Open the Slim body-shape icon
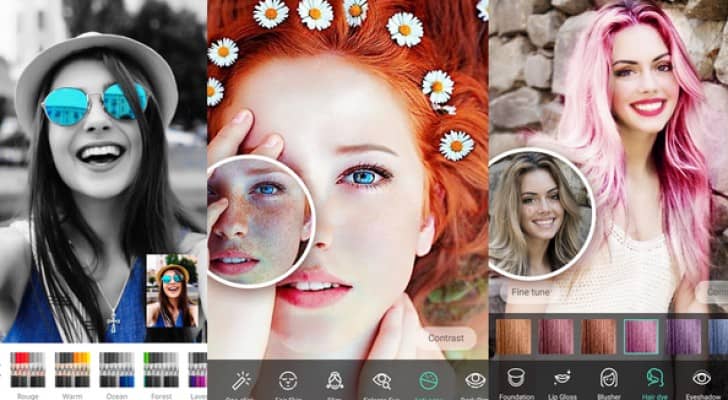This screenshot has height=400, width=728. coord(335,380)
